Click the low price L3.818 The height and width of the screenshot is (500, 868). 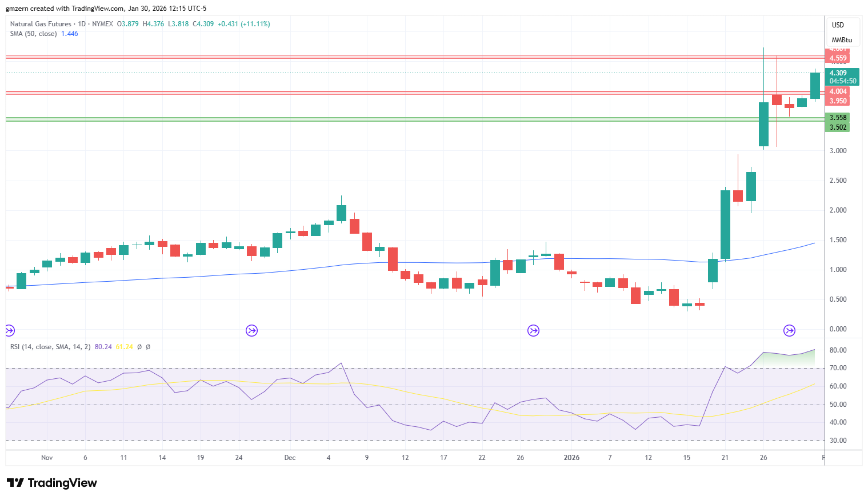coord(178,24)
